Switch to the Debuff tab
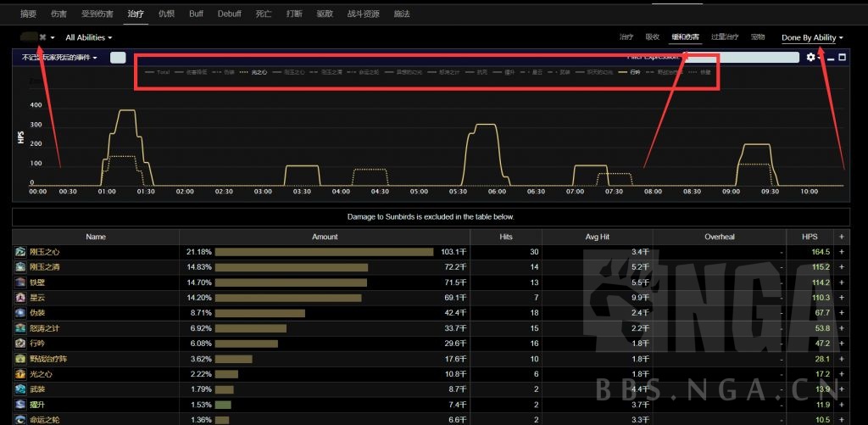This screenshot has height=425, width=868. (229, 14)
